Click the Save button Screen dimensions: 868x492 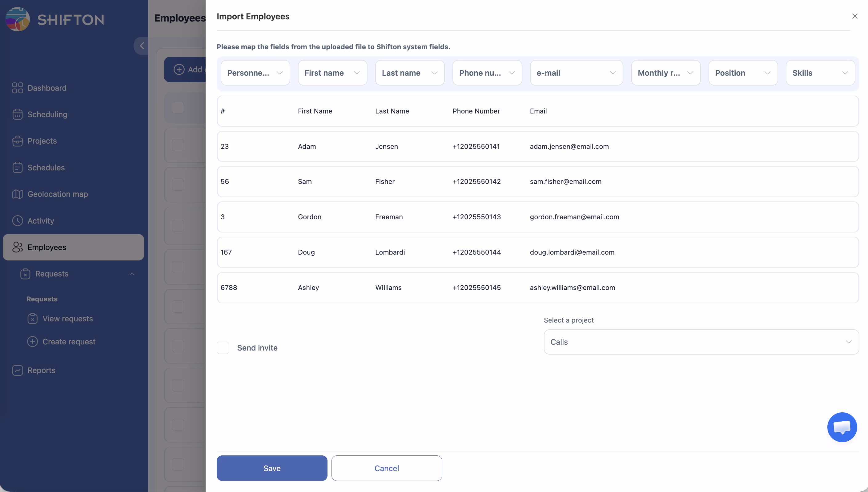point(271,468)
